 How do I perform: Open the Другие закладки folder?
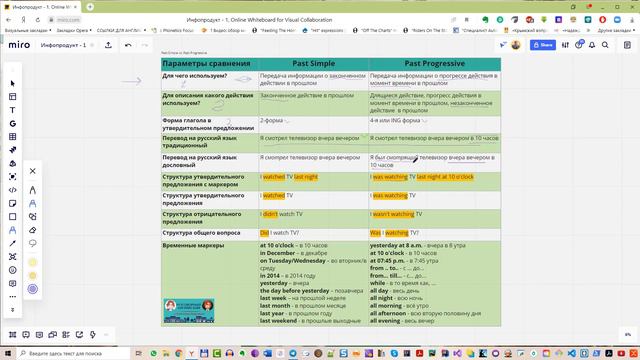pos(616,30)
